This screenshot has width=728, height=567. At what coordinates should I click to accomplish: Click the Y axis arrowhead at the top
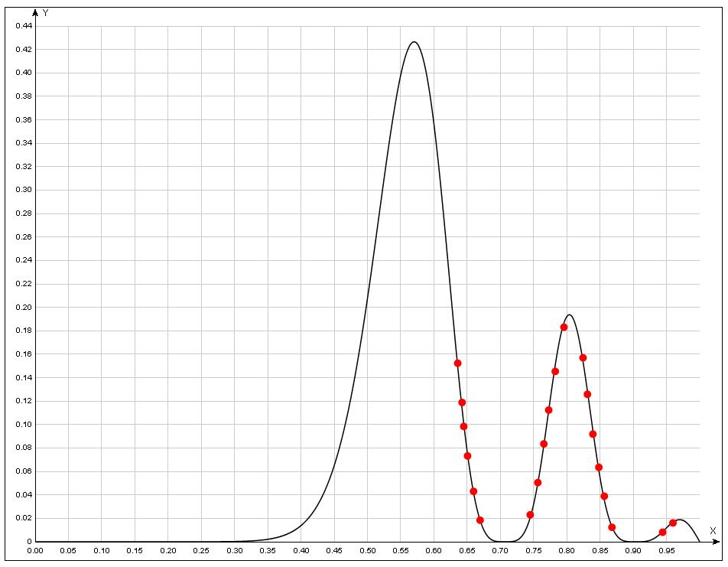tap(35, 13)
